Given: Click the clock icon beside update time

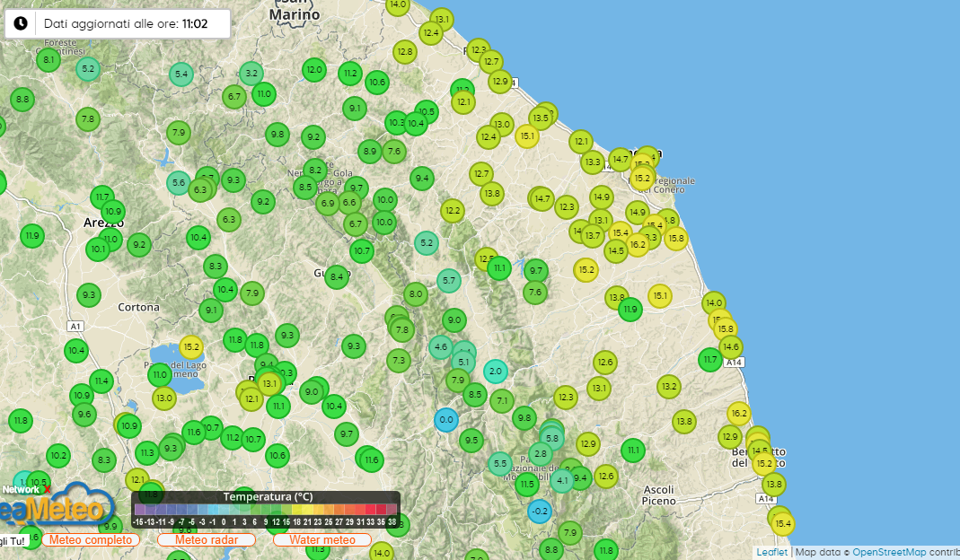Looking at the screenshot, I should click(x=20, y=23).
